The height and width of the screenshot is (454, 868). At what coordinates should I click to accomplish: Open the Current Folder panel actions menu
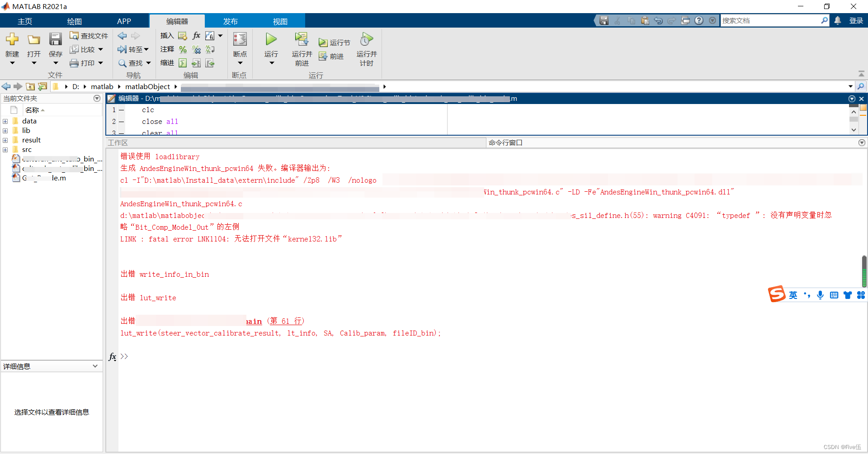click(x=97, y=98)
